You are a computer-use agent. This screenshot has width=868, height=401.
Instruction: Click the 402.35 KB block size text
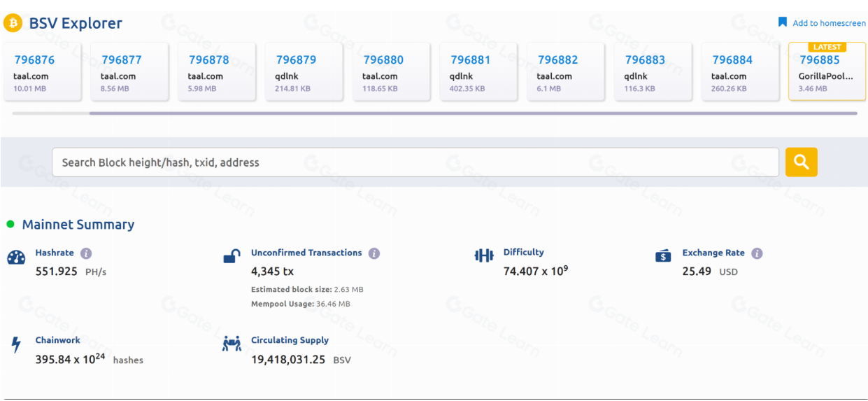(467, 89)
